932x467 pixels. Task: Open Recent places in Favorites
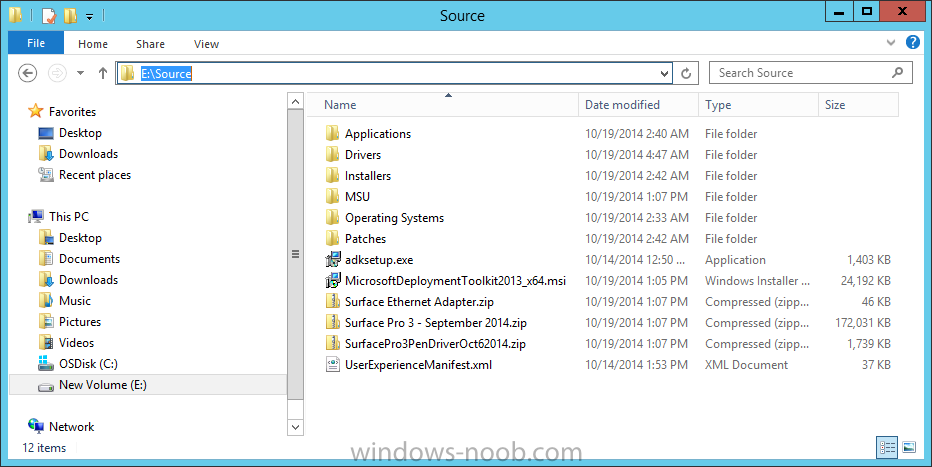[95, 175]
